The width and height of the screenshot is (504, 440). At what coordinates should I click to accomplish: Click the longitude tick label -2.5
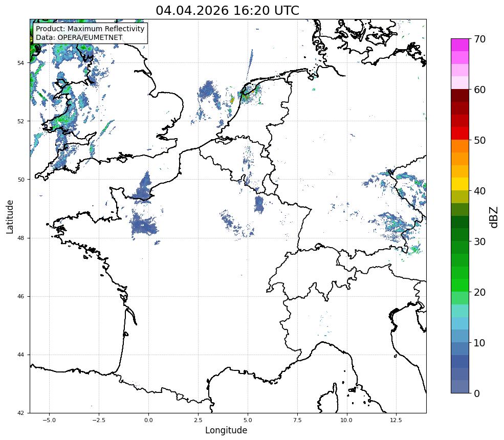tap(99, 420)
